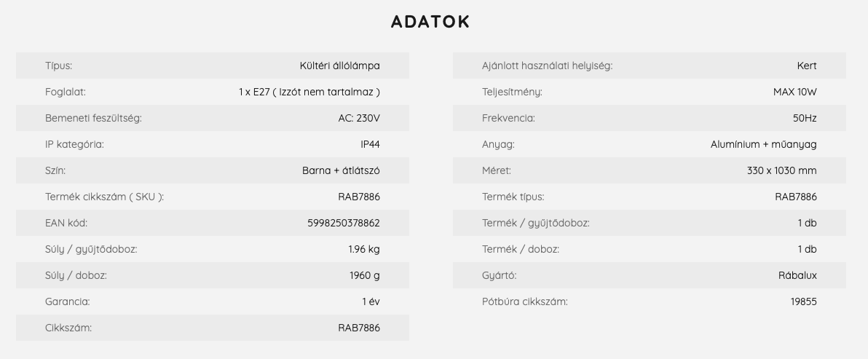Click the IP44 category value

click(x=370, y=144)
